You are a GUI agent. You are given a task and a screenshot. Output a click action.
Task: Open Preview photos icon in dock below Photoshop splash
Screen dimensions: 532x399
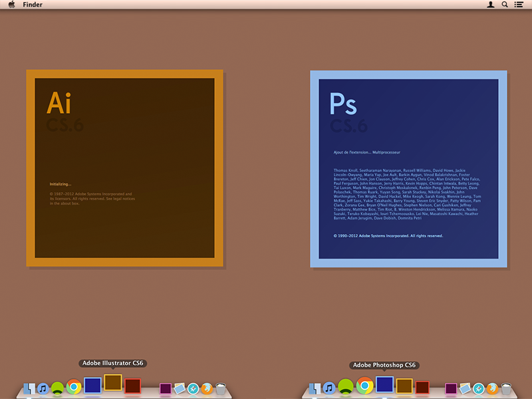point(465,388)
